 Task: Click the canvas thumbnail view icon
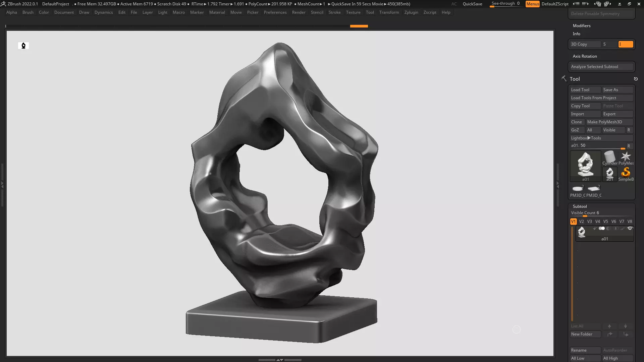click(23, 46)
